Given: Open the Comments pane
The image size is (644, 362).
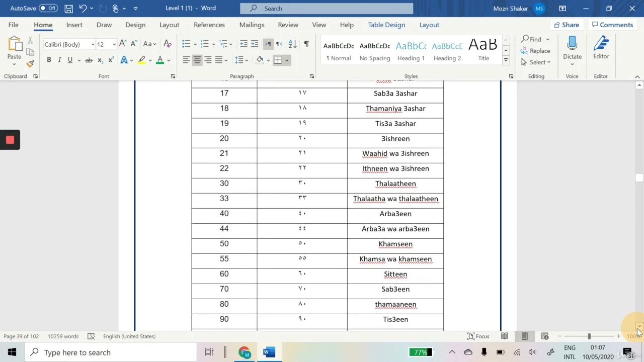Looking at the screenshot, I should (612, 25).
